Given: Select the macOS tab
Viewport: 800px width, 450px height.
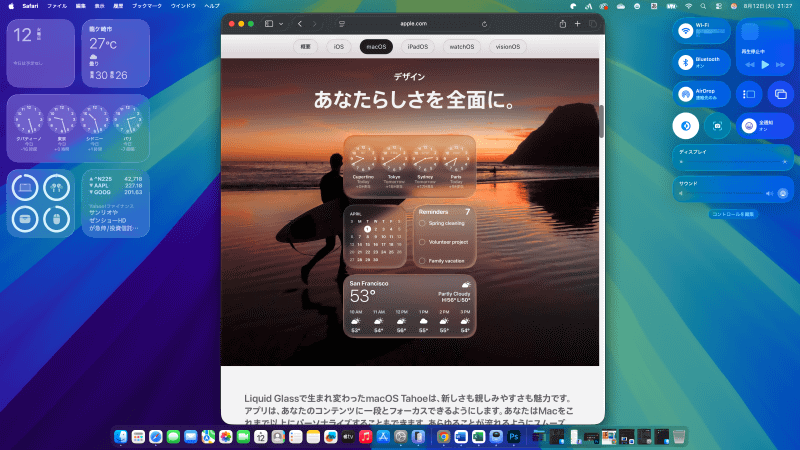Looking at the screenshot, I should pos(376,46).
